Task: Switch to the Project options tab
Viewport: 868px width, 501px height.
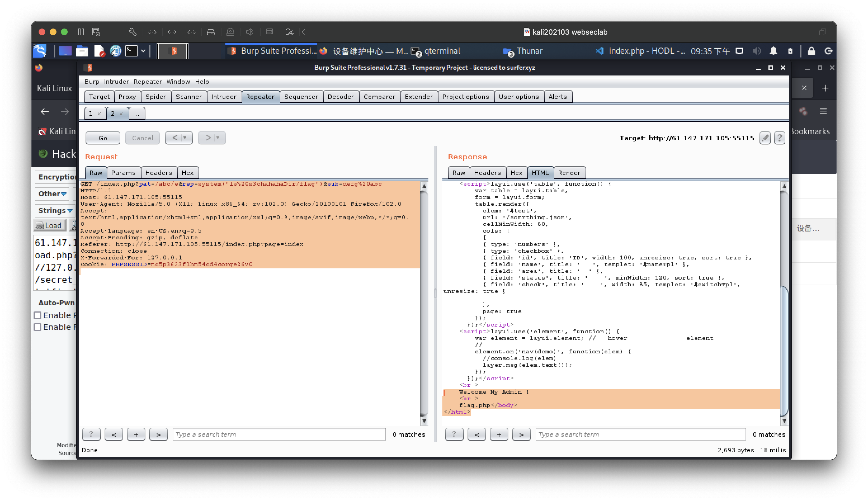Action: [465, 97]
